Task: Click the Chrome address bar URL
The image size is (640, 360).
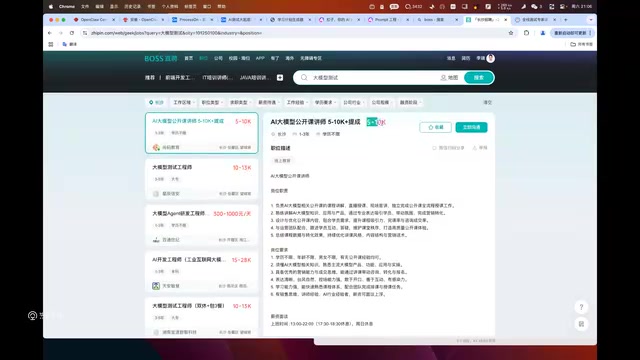Action: [176, 33]
